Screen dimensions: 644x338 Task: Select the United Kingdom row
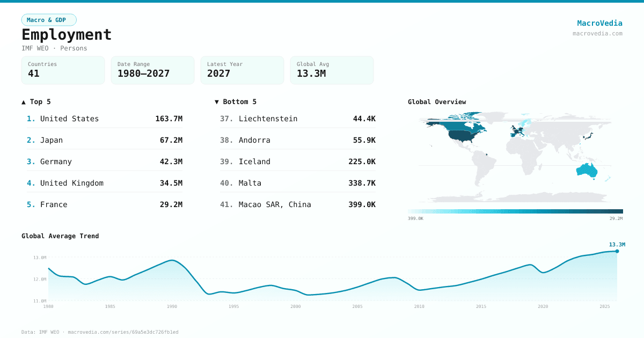click(105, 183)
